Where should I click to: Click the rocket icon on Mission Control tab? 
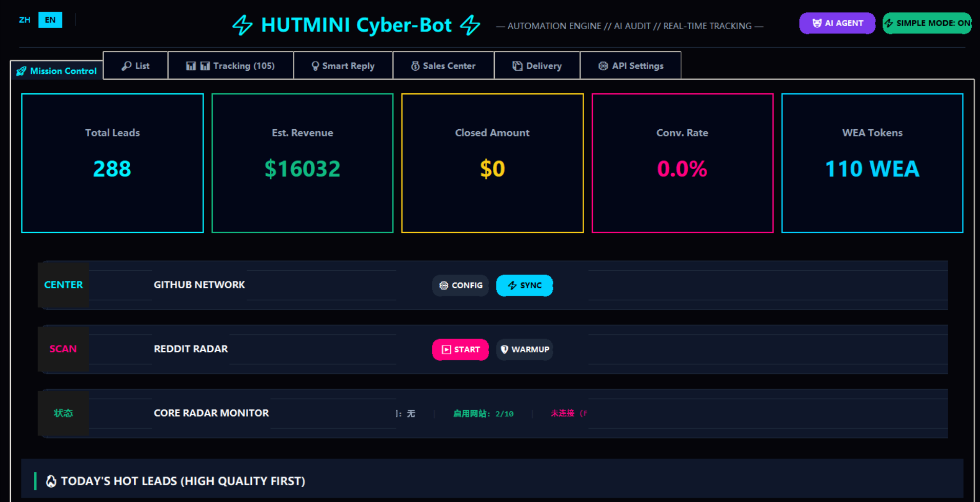pos(22,71)
